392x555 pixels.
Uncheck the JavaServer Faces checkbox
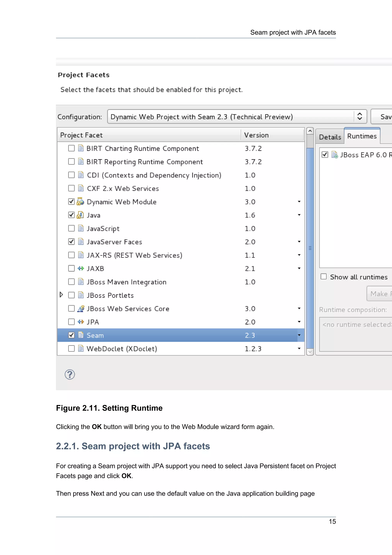pyautogui.click(x=71, y=241)
